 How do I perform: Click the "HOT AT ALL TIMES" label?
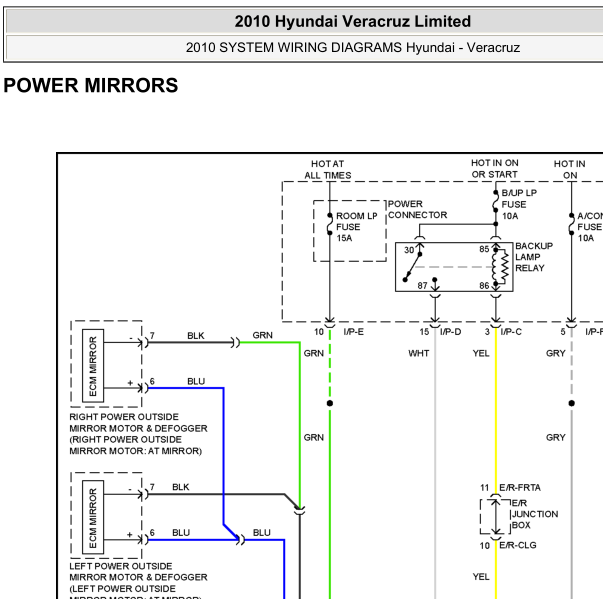point(328,170)
